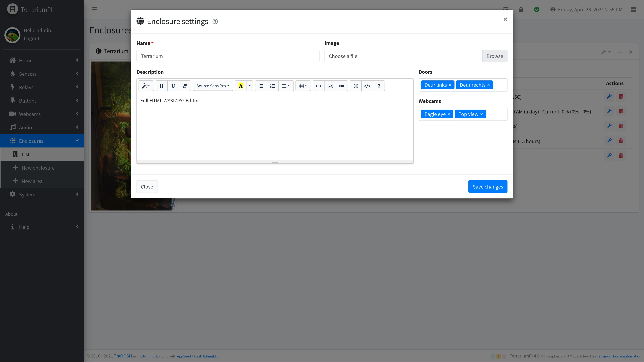
Task: Click the insert video icon
Action: tap(342, 86)
